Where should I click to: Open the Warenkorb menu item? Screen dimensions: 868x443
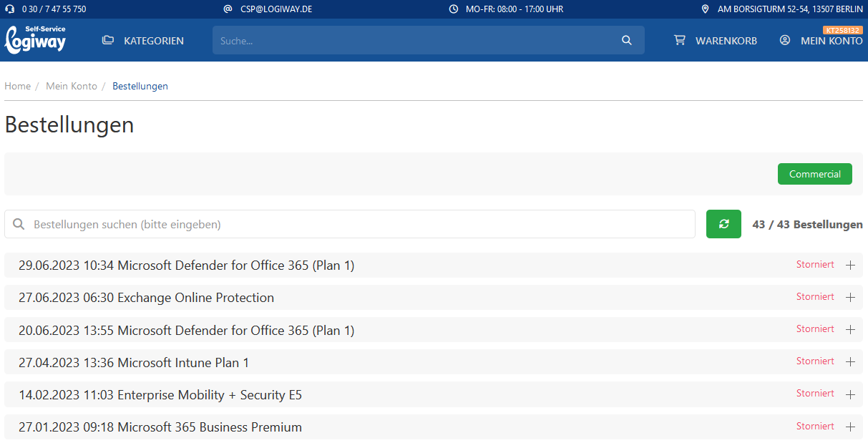pyautogui.click(x=726, y=41)
